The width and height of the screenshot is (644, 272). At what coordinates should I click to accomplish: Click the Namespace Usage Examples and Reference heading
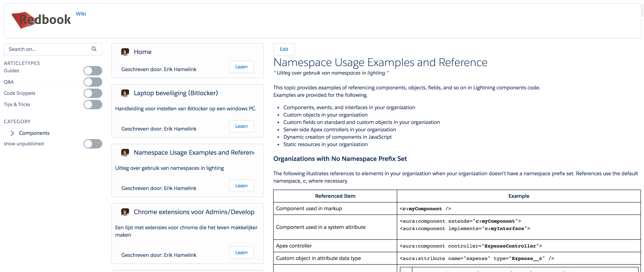[x=380, y=62]
